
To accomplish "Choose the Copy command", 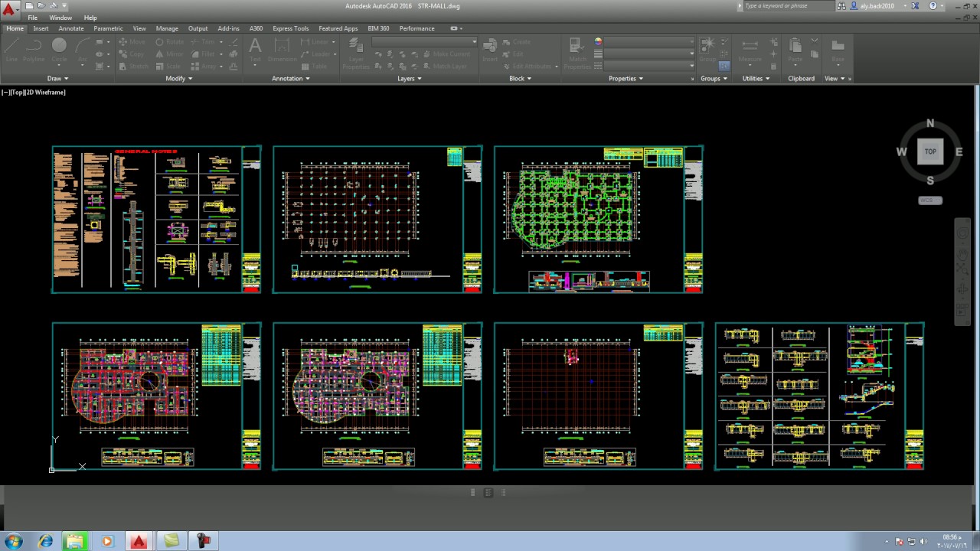I will (132, 54).
